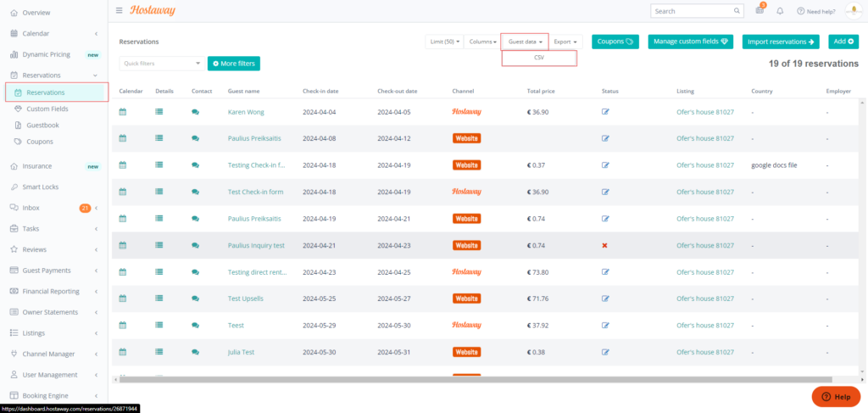Open contact chat icon for Teest reservation
Viewport: 868px width, 413px height.
click(x=196, y=325)
